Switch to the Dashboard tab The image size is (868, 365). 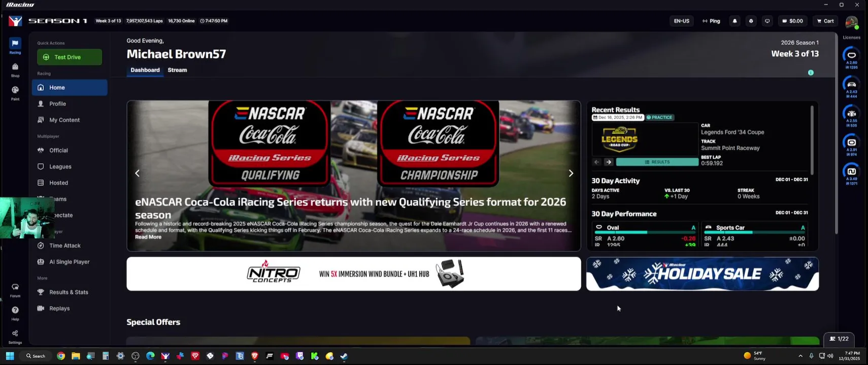145,70
